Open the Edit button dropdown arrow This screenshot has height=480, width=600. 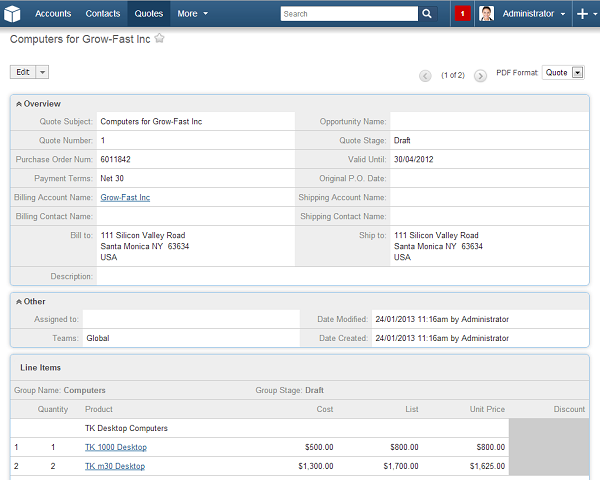(x=42, y=72)
